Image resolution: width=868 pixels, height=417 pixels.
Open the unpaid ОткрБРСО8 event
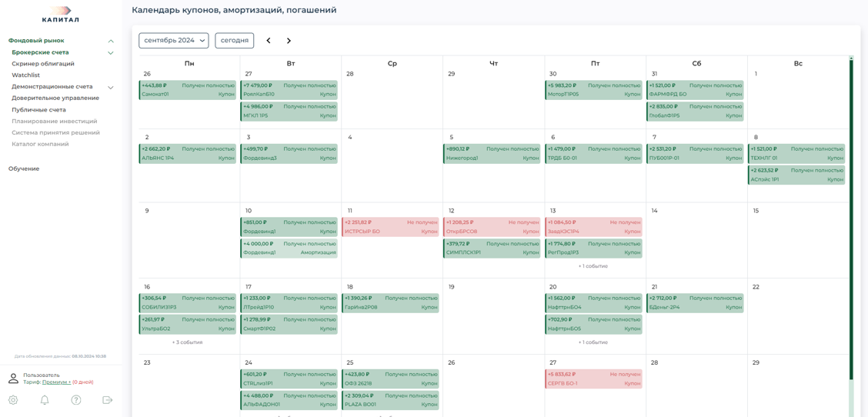492,227
